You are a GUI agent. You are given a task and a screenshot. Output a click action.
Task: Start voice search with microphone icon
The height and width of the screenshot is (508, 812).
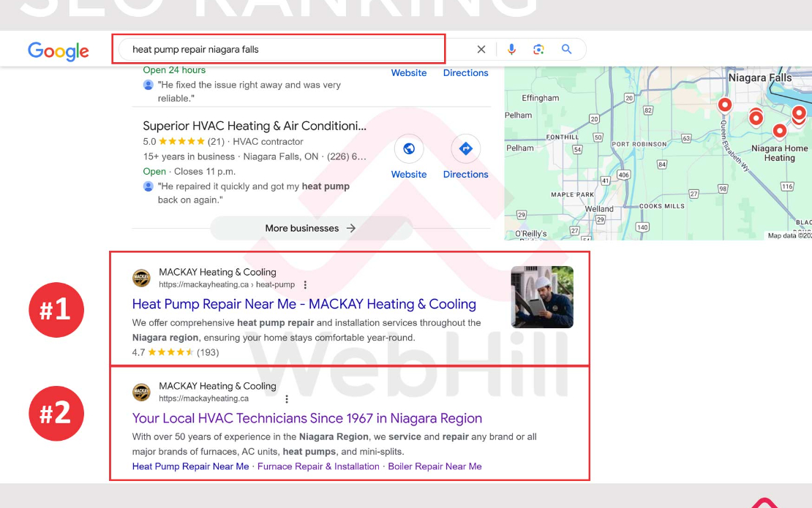click(x=511, y=49)
